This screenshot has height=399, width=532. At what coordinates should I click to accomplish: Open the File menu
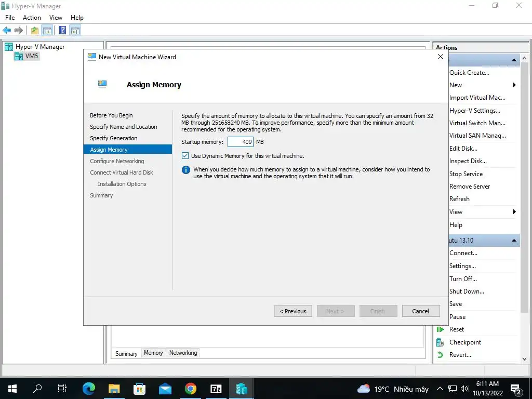(x=10, y=18)
